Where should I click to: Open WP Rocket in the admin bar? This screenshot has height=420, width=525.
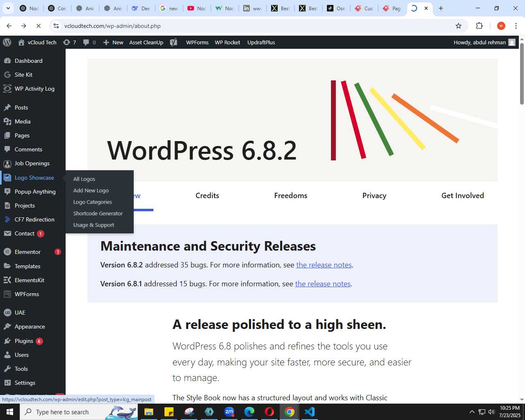pos(228,42)
